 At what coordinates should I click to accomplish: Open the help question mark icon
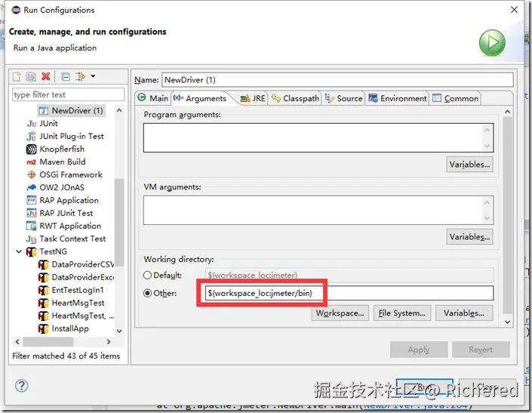tap(22, 386)
